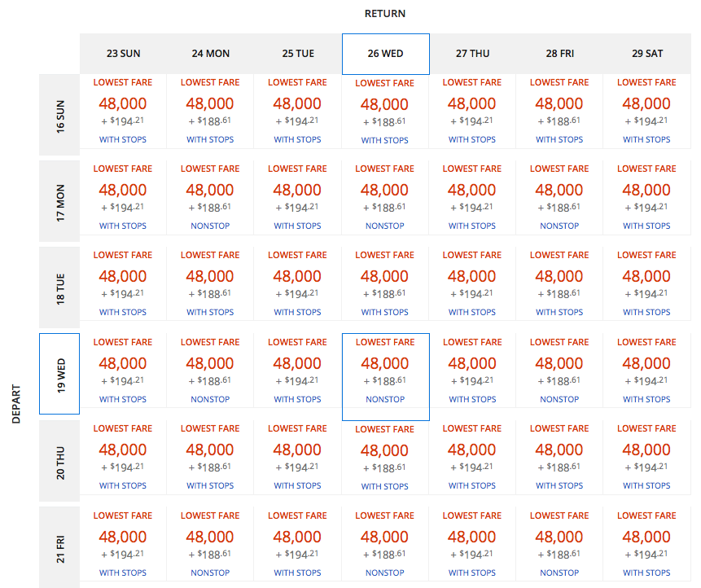Choose the 24 MON return date header
701x588 pixels.
pos(210,54)
